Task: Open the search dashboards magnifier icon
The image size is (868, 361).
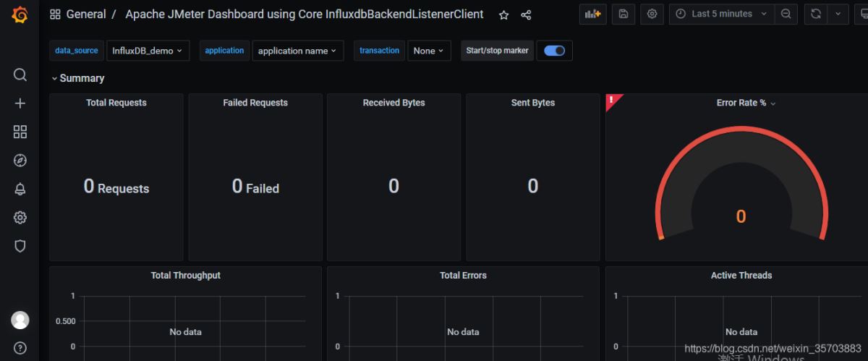Action: tap(20, 75)
